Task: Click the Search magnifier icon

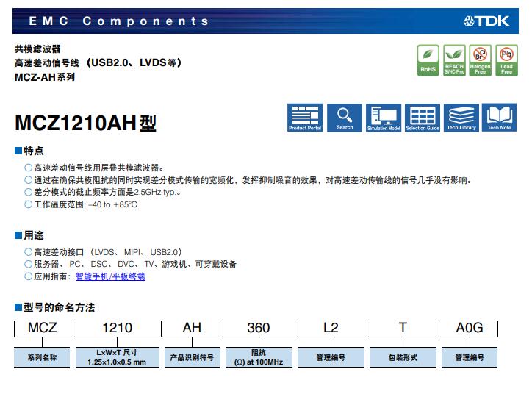Action: pos(345,118)
